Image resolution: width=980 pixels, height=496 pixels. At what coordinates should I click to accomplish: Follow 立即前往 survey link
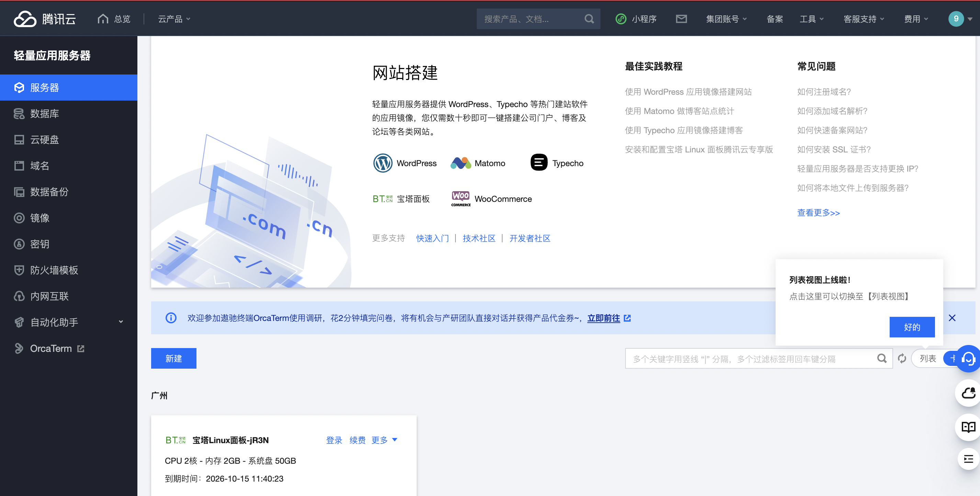[x=604, y=318]
